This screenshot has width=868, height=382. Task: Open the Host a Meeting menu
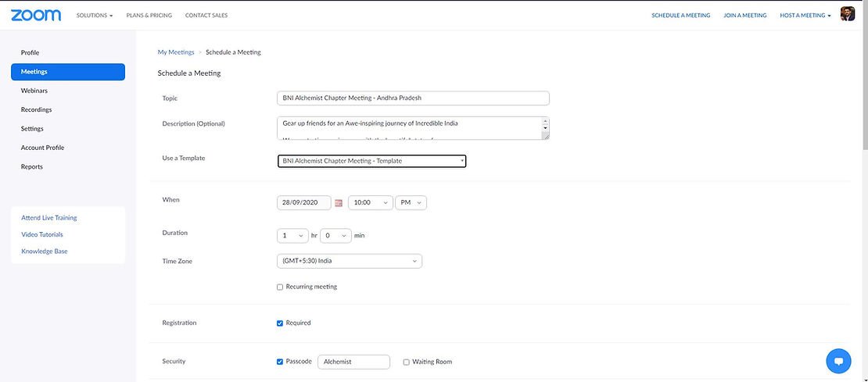805,15
